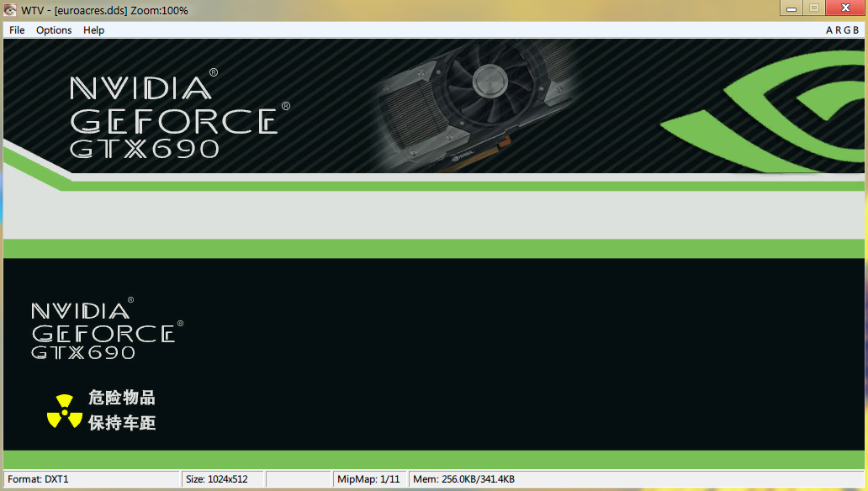Viewport: 868px width, 491px height.
Task: Click the Chinese warning text '危险物品'
Action: click(x=122, y=398)
